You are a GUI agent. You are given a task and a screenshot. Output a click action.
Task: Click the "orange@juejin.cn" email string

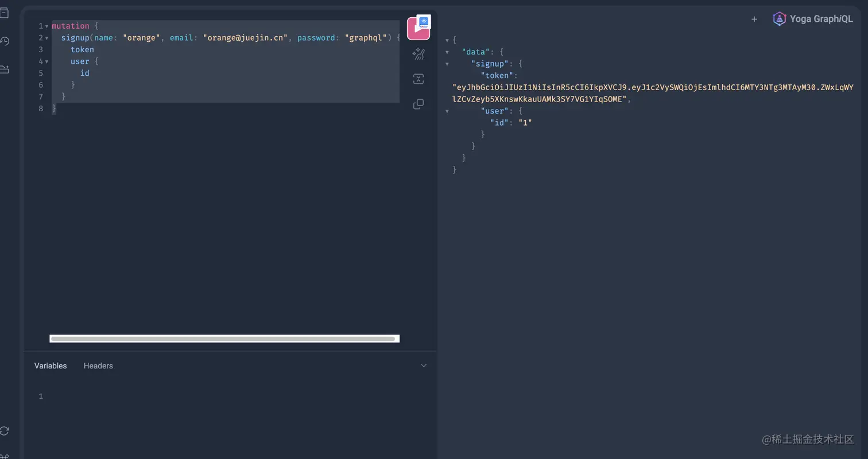coord(245,38)
